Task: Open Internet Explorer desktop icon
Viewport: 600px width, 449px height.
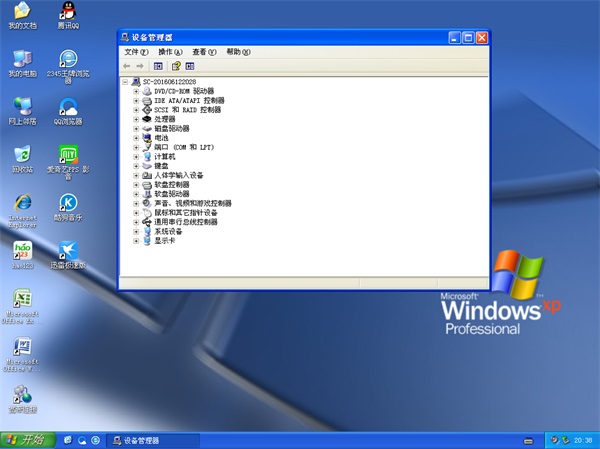Action: tap(22, 204)
